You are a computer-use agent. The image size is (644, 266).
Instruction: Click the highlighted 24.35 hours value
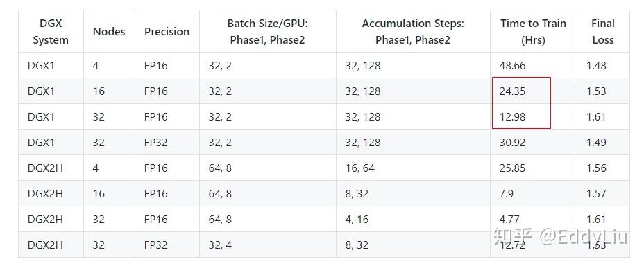pos(513,91)
